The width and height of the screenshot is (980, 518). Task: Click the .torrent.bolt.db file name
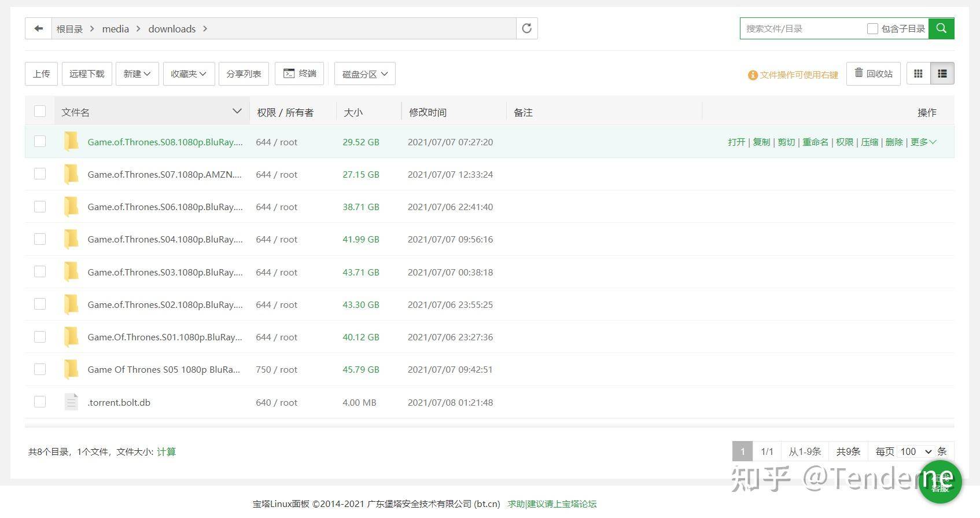click(119, 402)
